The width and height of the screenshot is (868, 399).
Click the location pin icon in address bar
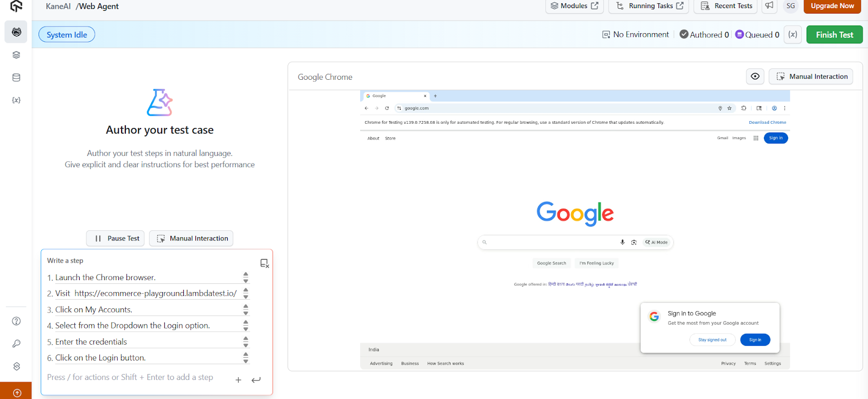(720, 108)
